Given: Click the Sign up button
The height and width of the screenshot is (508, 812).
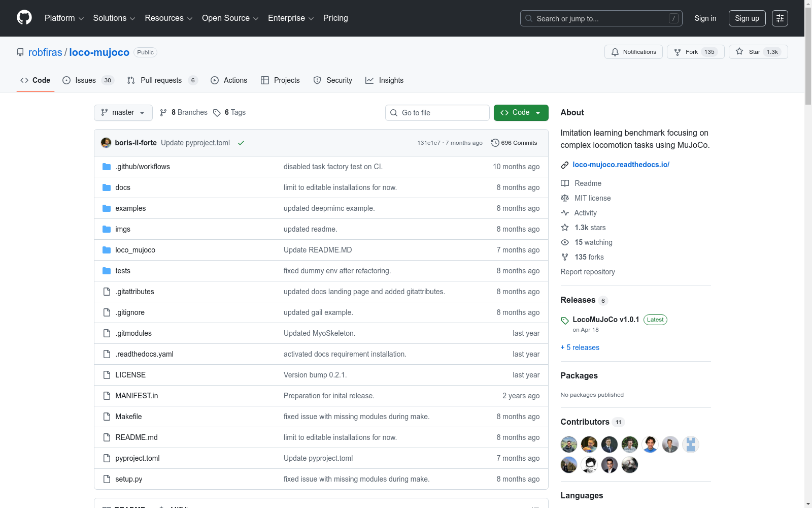Looking at the screenshot, I should [747, 18].
